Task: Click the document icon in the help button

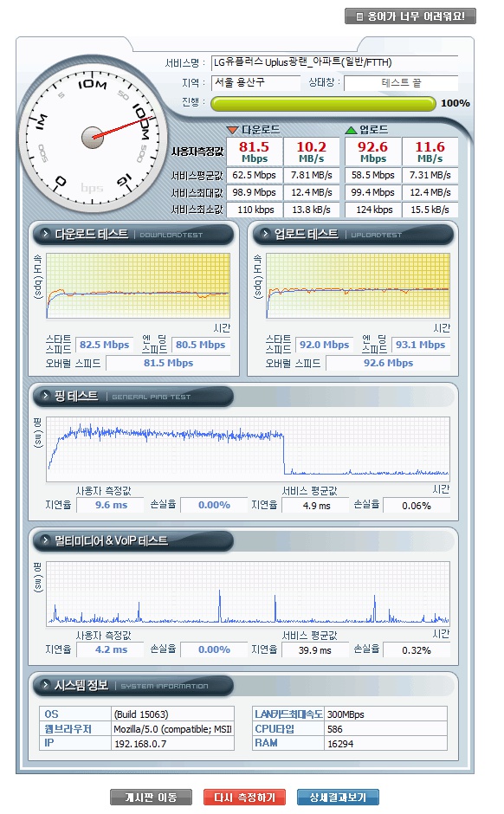Action: [359, 16]
